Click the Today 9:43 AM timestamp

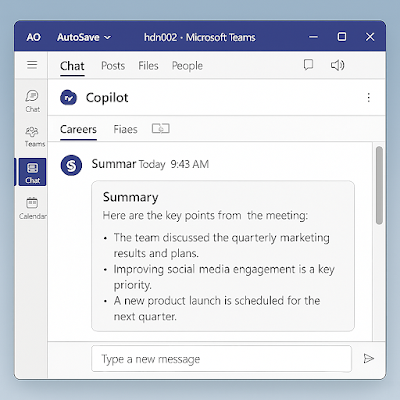[x=174, y=164]
